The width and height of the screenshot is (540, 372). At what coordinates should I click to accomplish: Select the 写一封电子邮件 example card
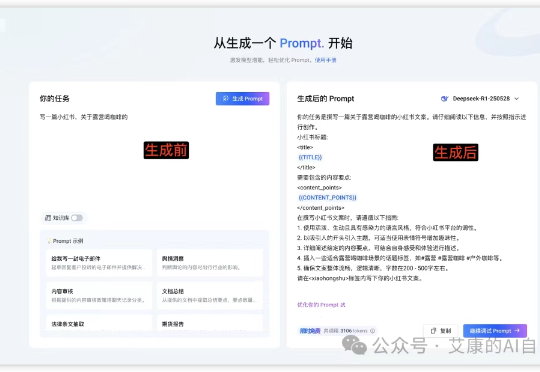(x=99, y=263)
